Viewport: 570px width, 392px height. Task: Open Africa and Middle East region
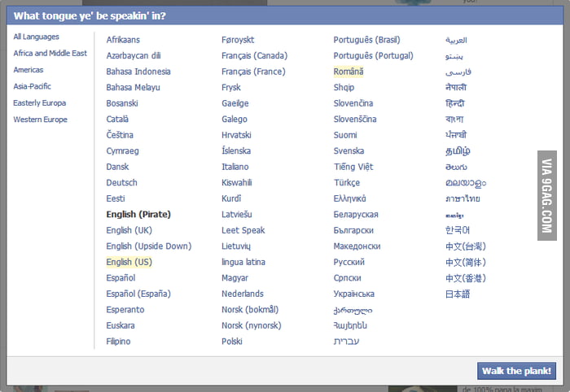pyautogui.click(x=50, y=54)
